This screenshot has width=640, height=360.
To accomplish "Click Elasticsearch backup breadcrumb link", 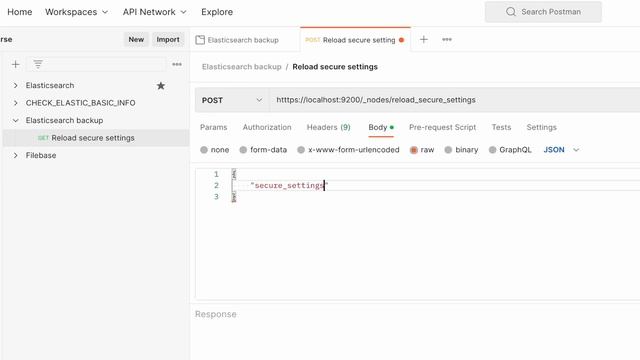I will (x=242, y=67).
